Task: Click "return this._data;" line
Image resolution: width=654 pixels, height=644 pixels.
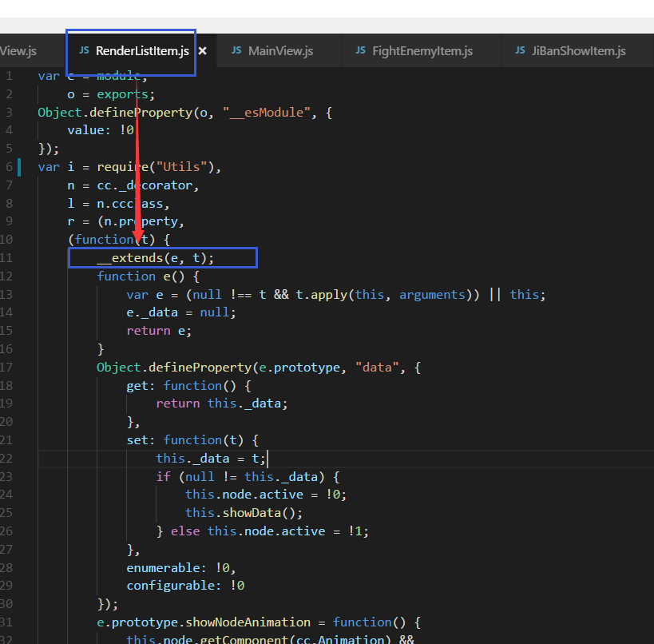Action: point(222,403)
